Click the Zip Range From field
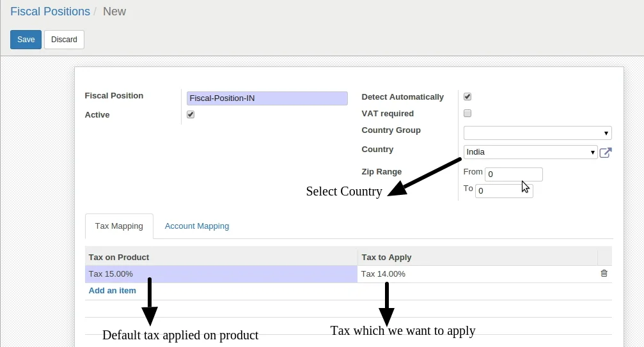The width and height of the screenshot is (644, 347). click(514, 174)
